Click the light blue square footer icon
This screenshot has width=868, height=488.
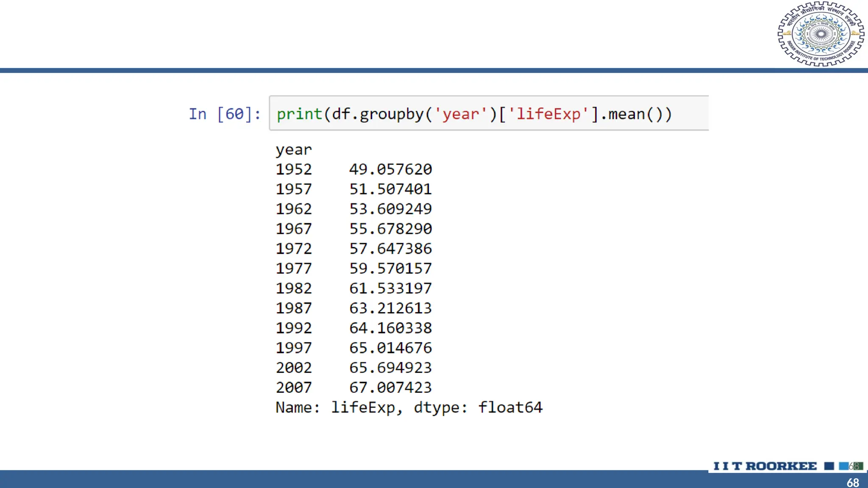pyautogui.click(x=843, y=466)
